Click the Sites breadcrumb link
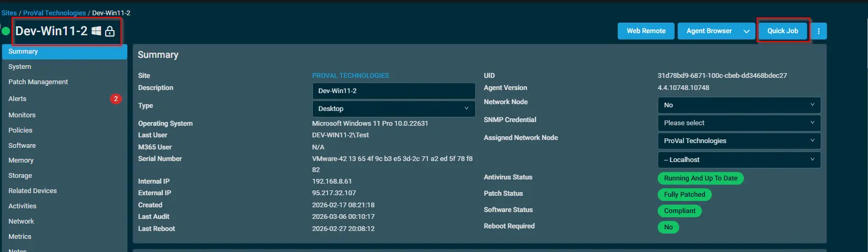 click(9, 13)
